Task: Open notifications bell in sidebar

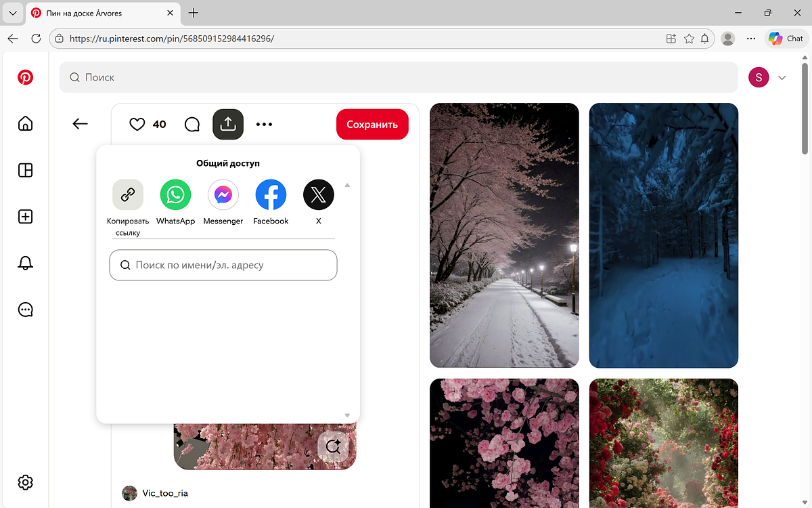Action: pos(25,263)
